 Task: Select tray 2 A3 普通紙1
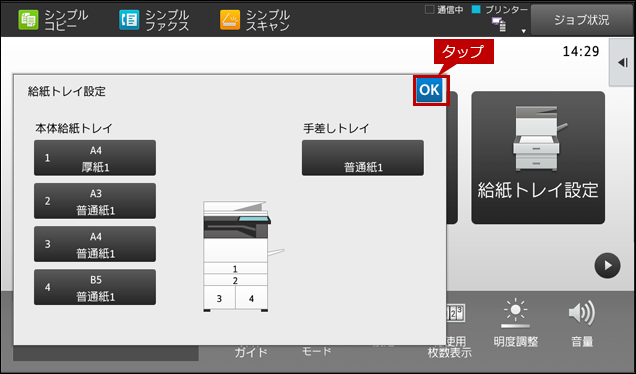pos(95,201)
